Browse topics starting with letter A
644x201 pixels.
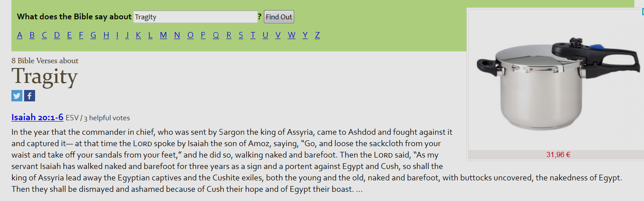point(19,35)
